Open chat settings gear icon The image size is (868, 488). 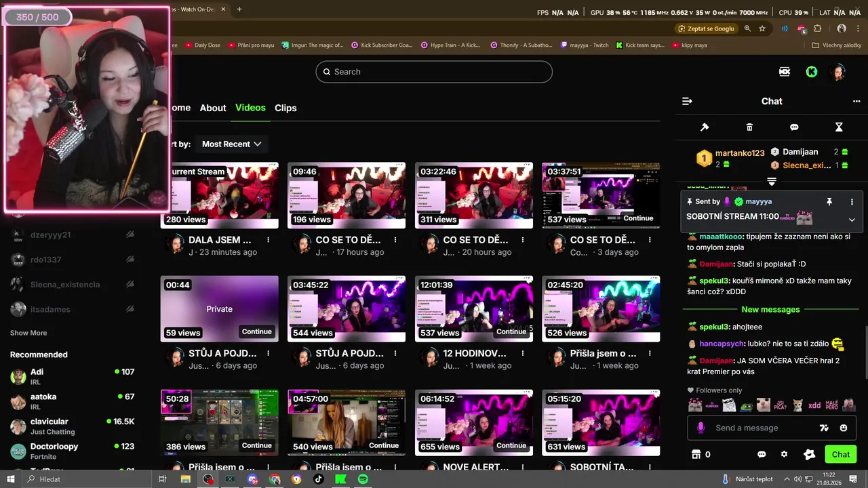785,455
